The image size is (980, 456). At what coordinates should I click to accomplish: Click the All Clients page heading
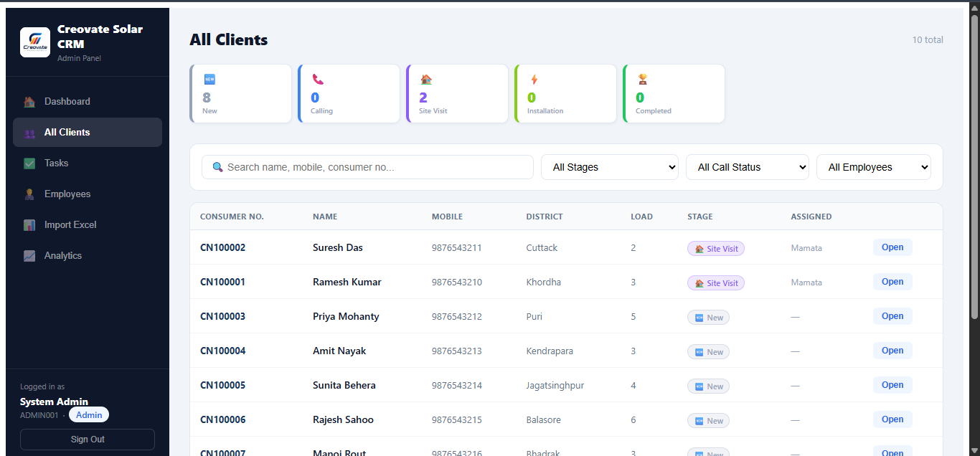pos(228,40)
